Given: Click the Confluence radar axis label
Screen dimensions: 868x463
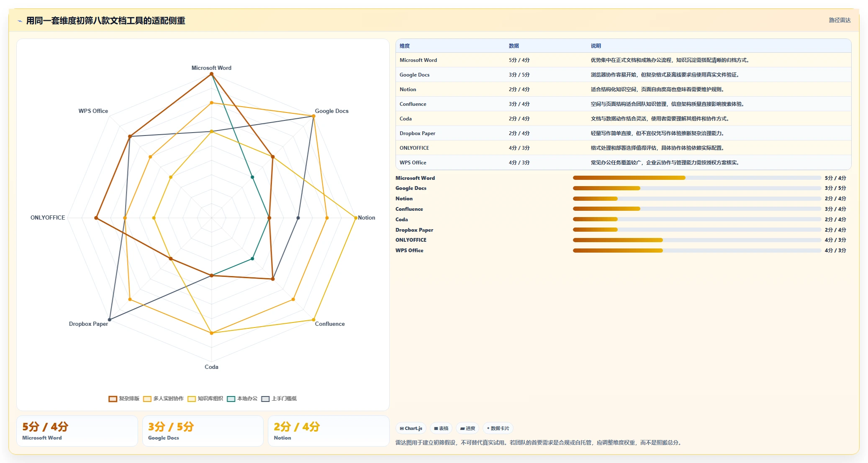Looking at the screenshot, I should click(330, 324).
